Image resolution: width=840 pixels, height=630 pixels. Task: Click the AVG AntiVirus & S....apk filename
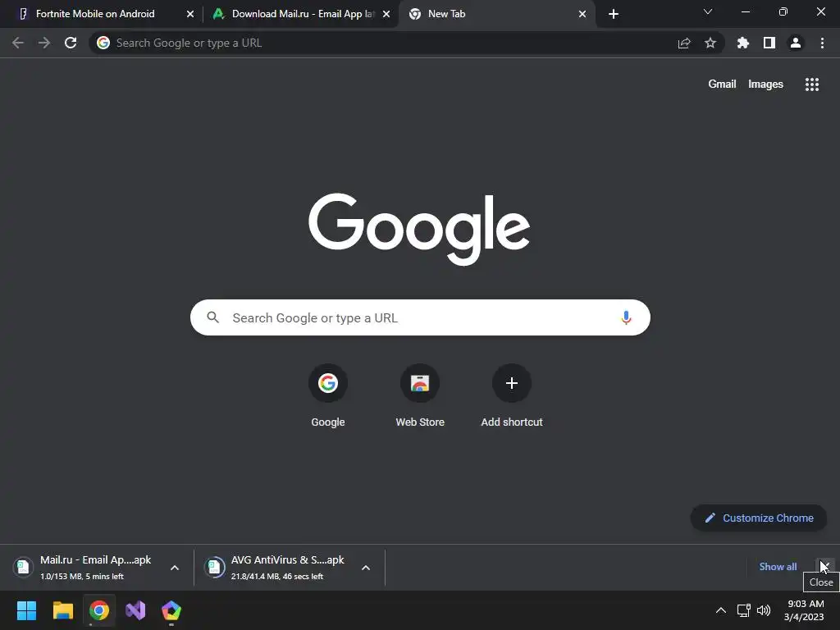[x=288, y=559]
